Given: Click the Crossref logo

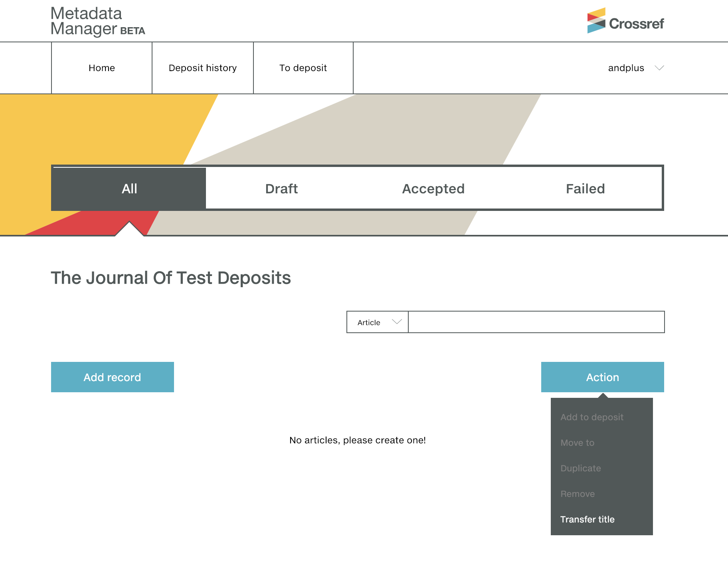Looking at the screenshot, I should point(625,21).
